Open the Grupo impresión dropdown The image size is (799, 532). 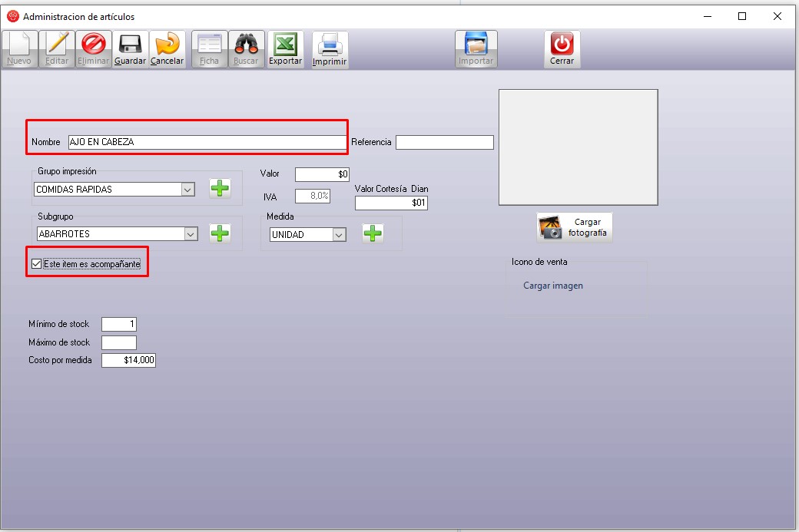(x=187, y=190)
